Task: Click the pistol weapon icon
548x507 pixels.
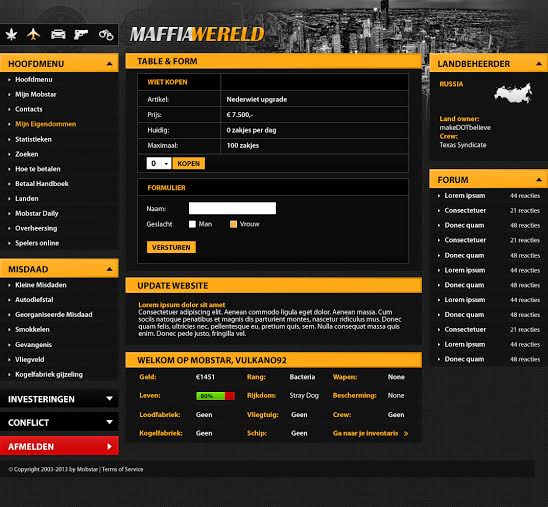Action: pos(81,34)
